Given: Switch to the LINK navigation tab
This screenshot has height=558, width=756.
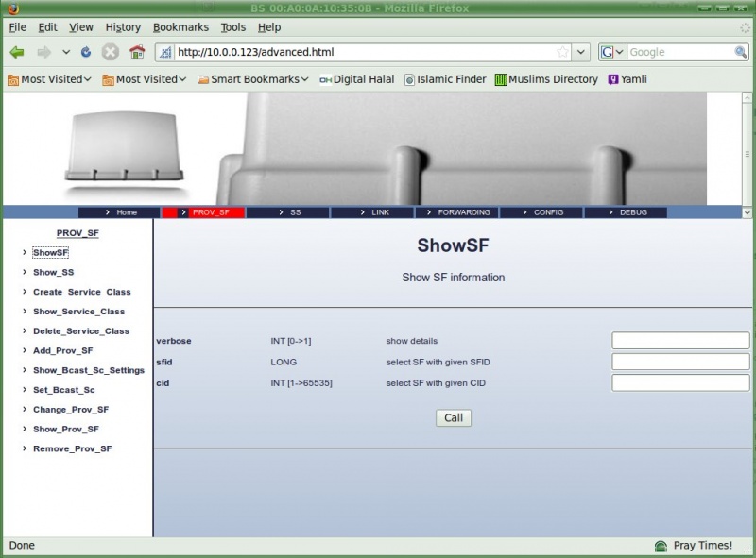Looking at the screenshot, I should pyautogui.click(x=372, y=212).
